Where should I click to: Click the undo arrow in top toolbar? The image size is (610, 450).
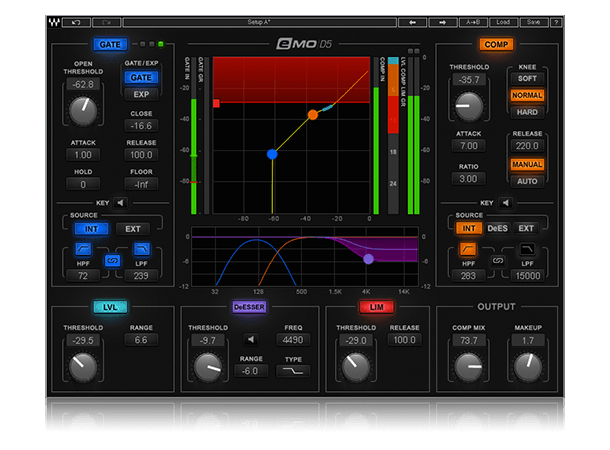76,23
